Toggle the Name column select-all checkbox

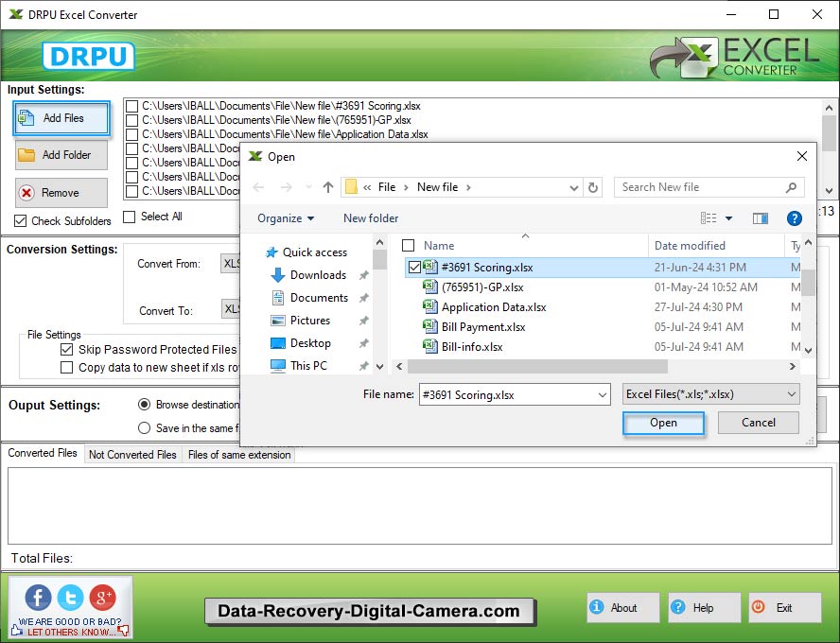(x=409, y=246)
